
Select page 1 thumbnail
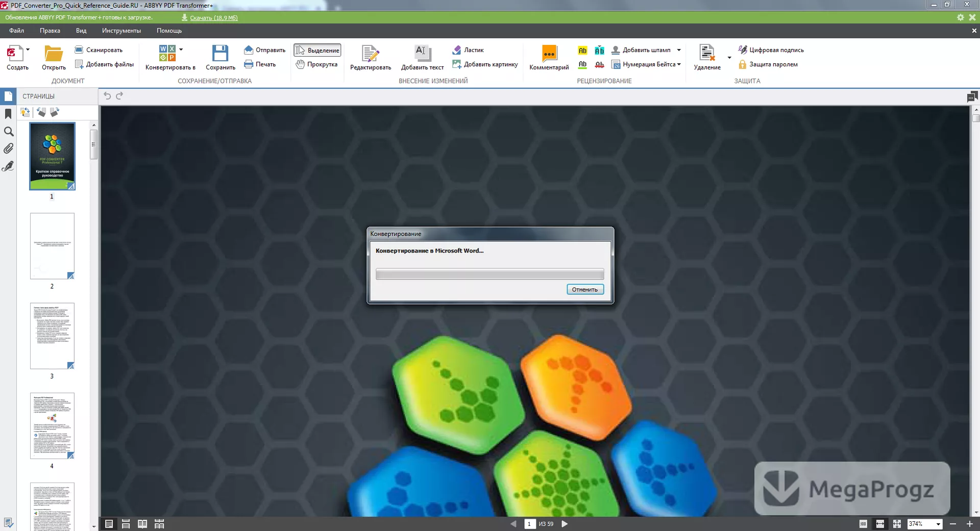[52, 156]
